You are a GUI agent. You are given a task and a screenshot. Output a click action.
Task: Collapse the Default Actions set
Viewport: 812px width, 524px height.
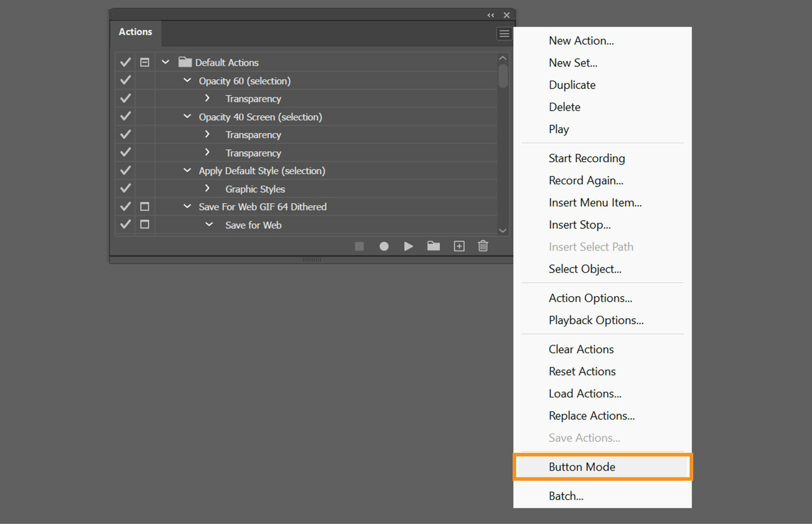165,62
